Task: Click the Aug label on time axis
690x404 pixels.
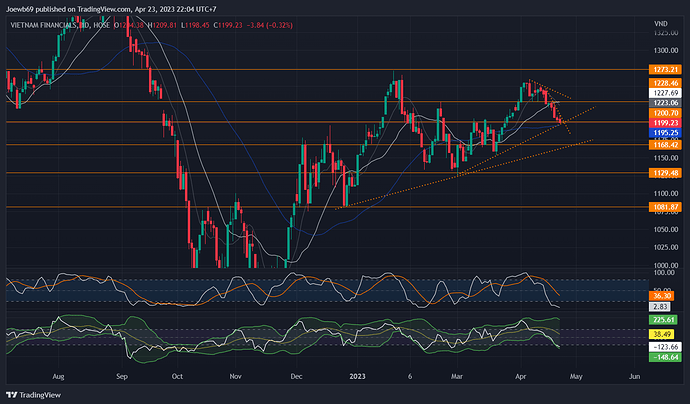Action: pos(58,377)
